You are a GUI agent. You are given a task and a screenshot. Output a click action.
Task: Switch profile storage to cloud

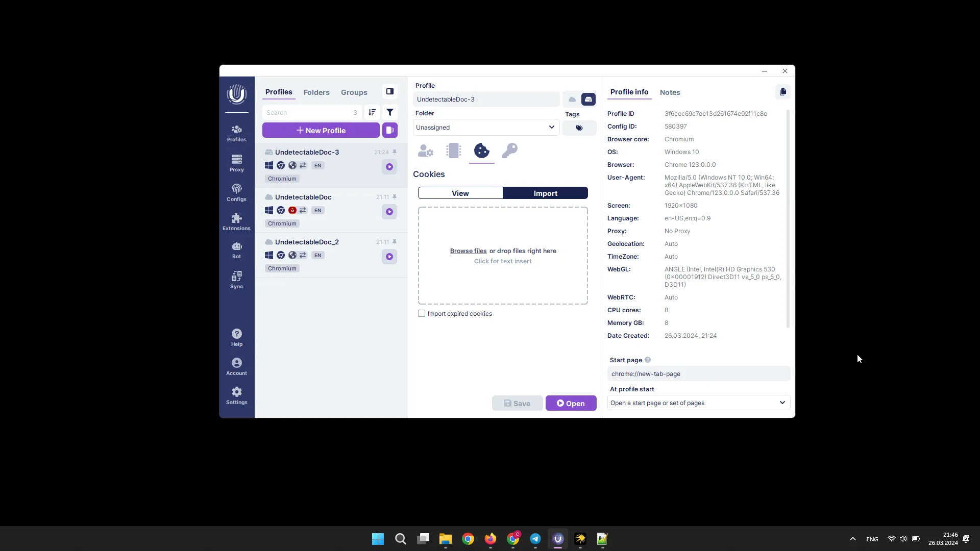(572, 99)
